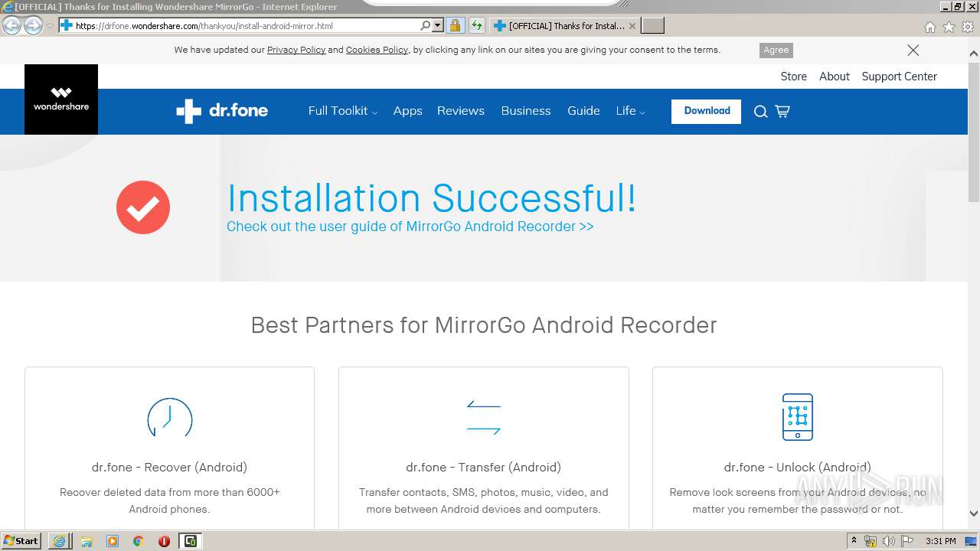Expand the address bar autocomplete dropdown
Viewport: 980px width, 551px height.
pos(438,26)
